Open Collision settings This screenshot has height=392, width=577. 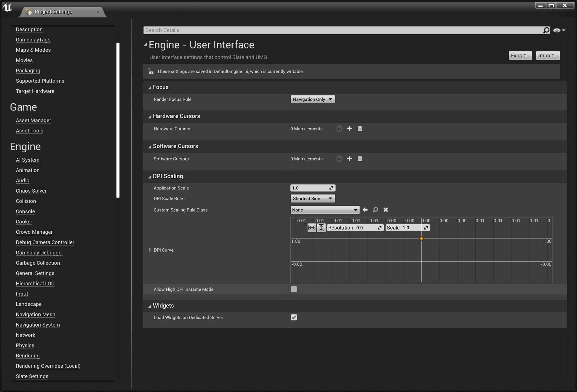coord(26,201)
